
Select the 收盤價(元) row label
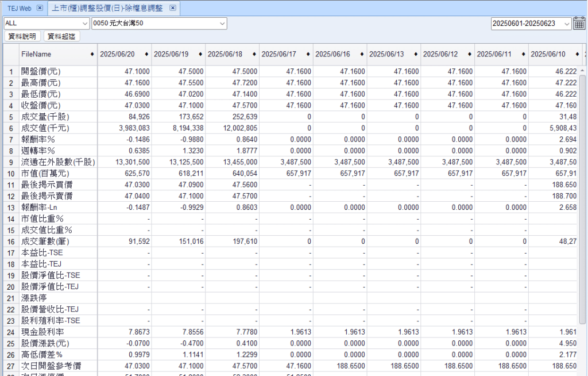41,105
